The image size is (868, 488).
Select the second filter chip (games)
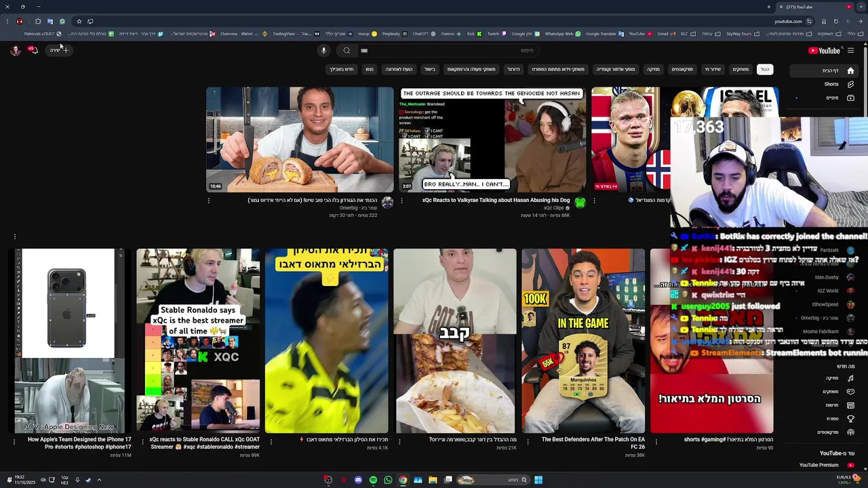click(x=741, y=69)
